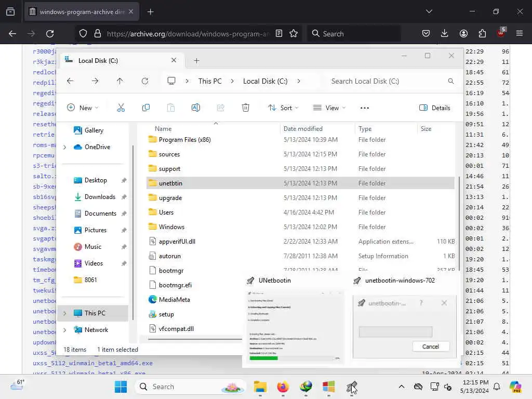
Task: Go forward in File Explorer
Action: coord(95,81)
